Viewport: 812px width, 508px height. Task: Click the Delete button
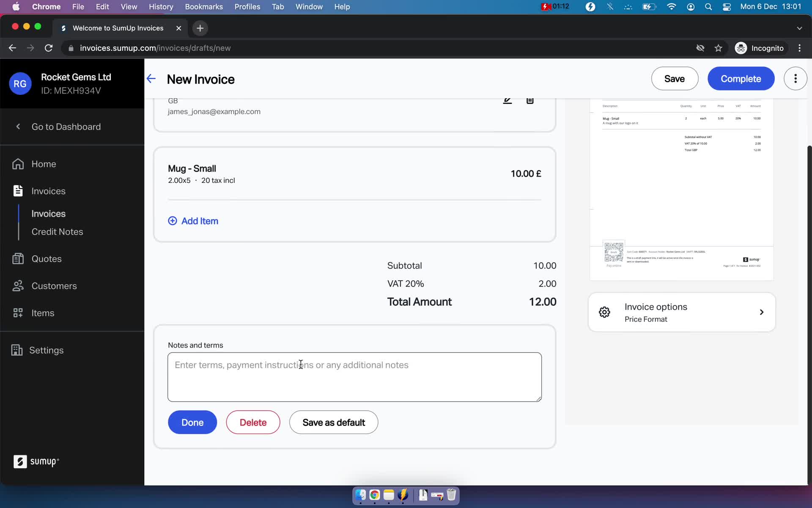click(253, 422)
